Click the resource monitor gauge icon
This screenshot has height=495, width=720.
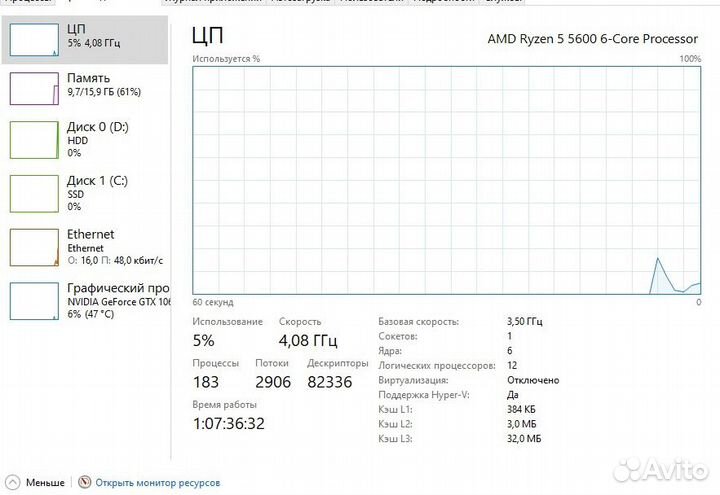tap(85, 482)
